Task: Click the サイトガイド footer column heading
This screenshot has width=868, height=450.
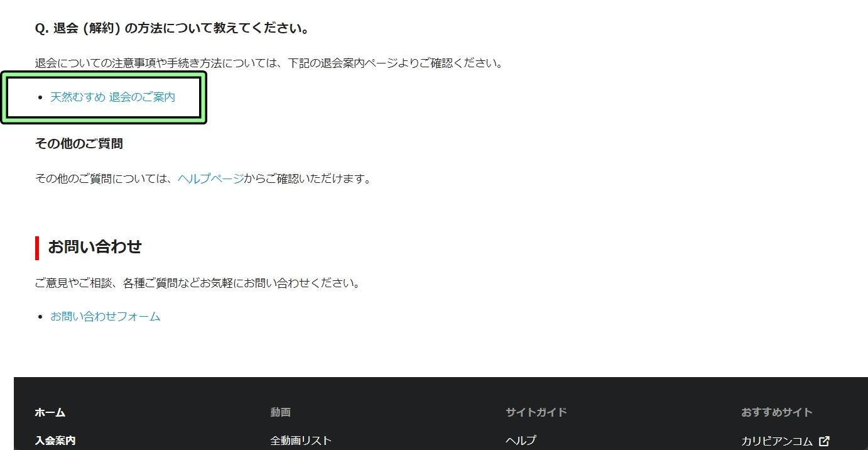Action: click(x=536, y=413)
